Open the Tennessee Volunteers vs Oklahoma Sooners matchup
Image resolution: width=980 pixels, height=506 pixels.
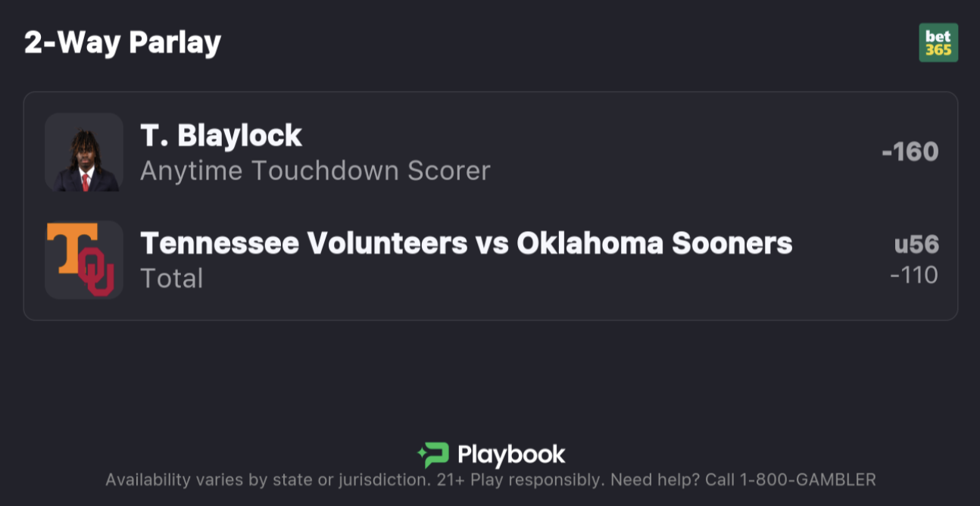coord(466,243)
